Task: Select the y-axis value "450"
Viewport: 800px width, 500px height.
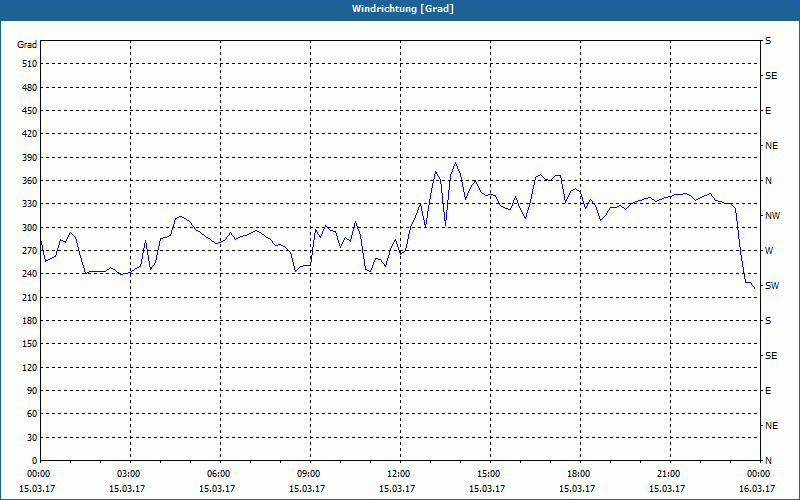Action: (x=30, y=111)
